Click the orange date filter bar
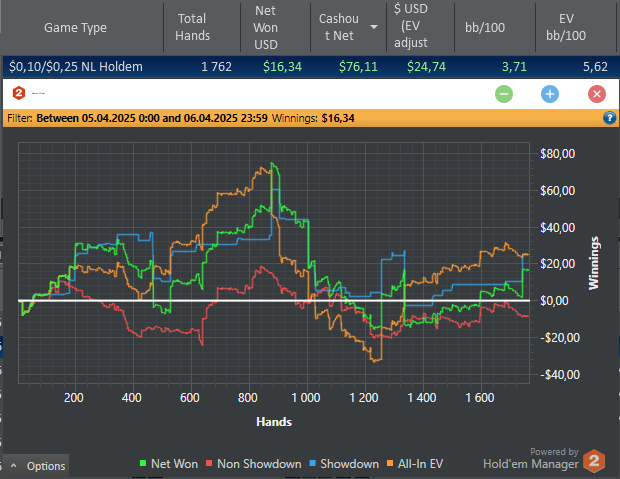The height and width of the screenshot is (479, 620). (300, 118)
